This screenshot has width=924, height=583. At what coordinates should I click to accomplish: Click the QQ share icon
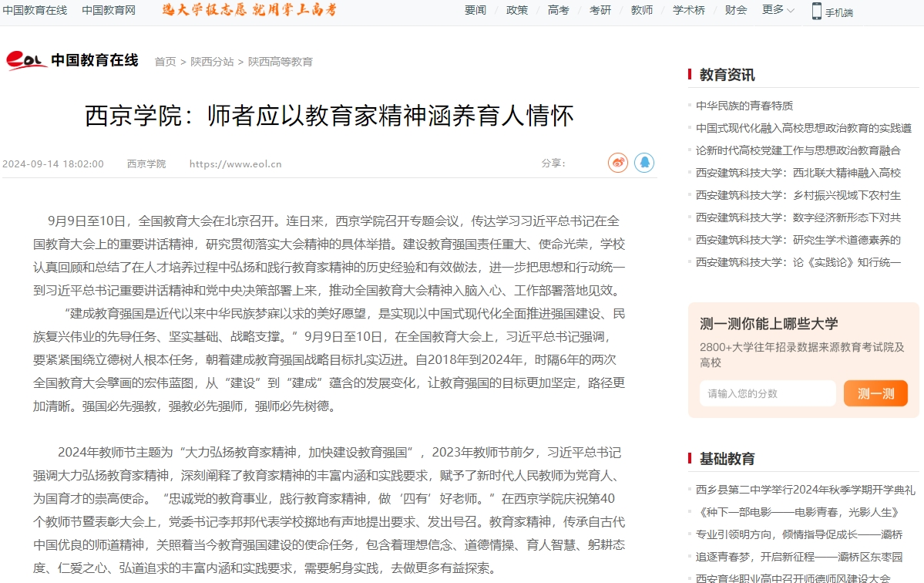pos(644,163)
